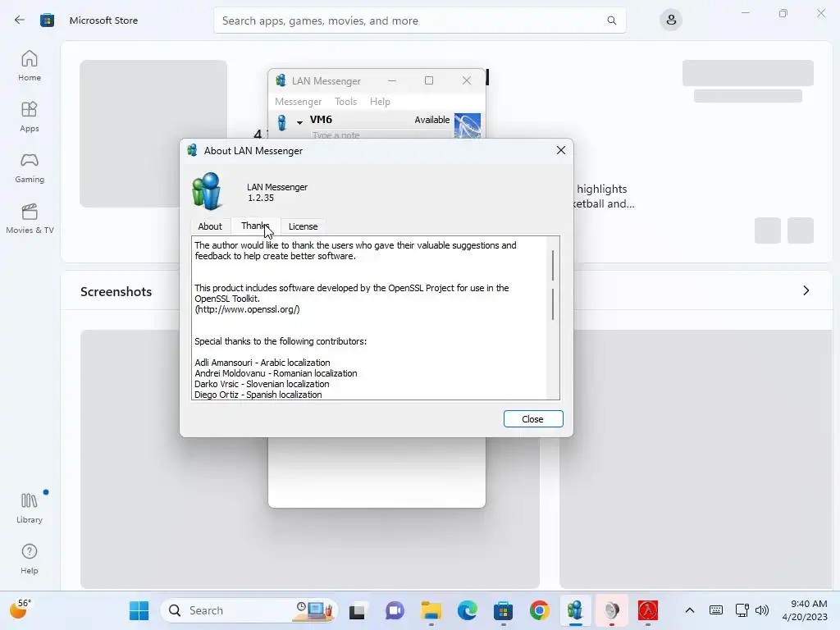
Task: Open Movies & TV in Store sidebar
Action: coord(30,218)
